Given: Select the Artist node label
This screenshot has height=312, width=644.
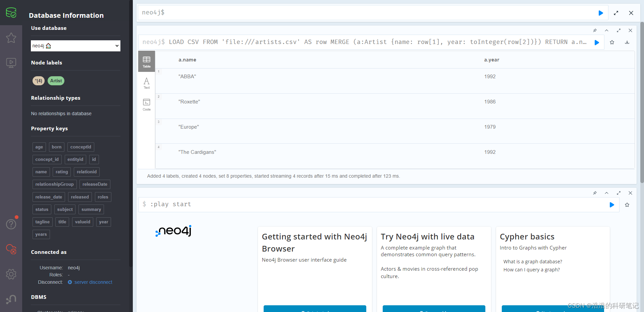Looking at the screenshot, I should (56, 81).
